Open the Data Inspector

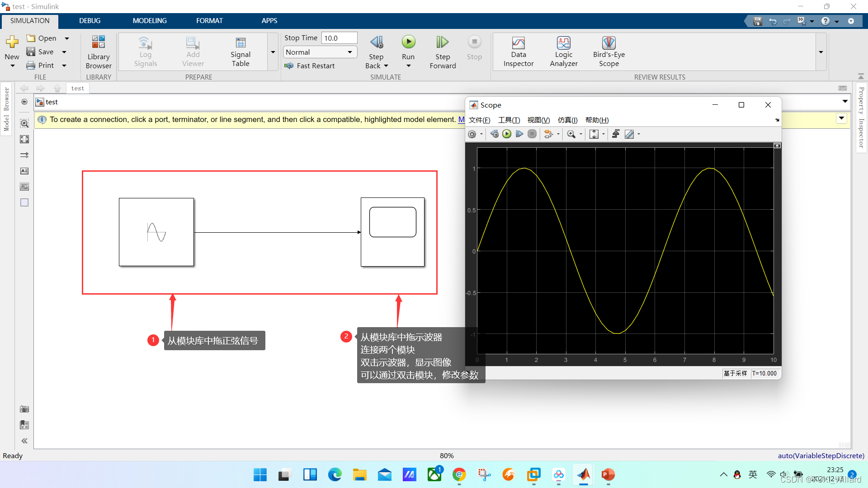(519, 52)
